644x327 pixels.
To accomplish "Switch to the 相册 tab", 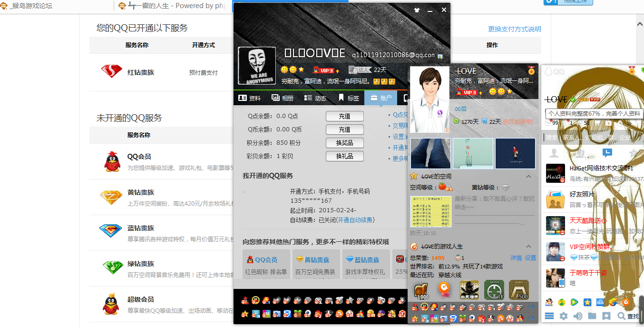I will (283, 98).
